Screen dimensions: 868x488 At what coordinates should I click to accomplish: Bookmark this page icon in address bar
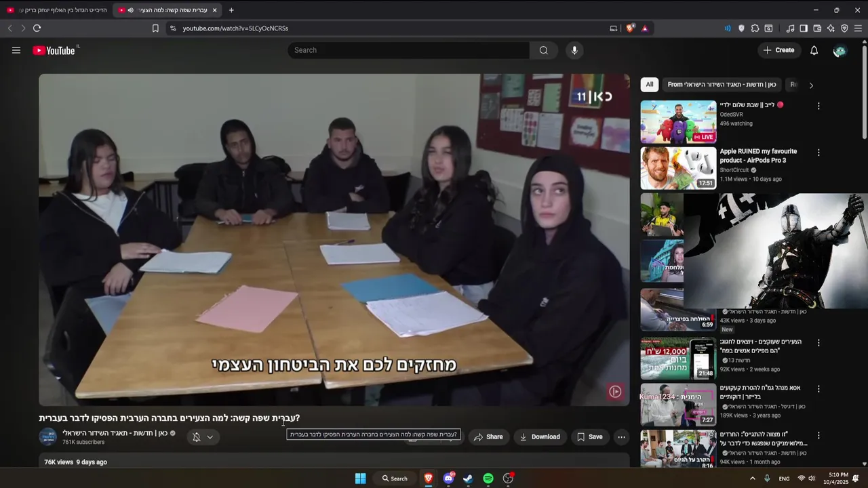pos(155,28)
